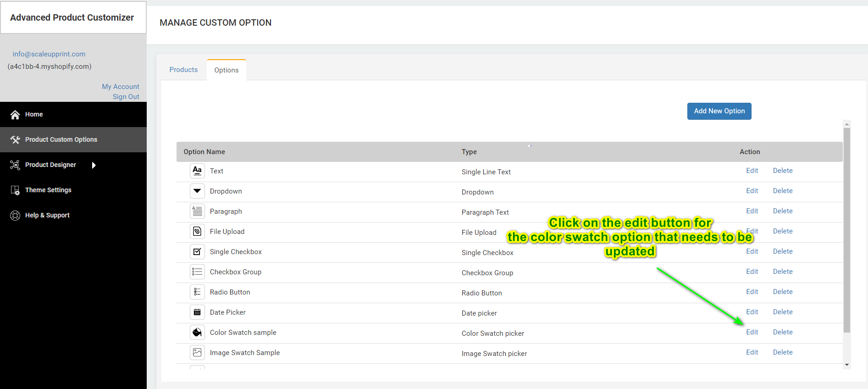This screenshot has height=389, width=868.
Task: Delete the Dropdown option
Action: (783, 191)
